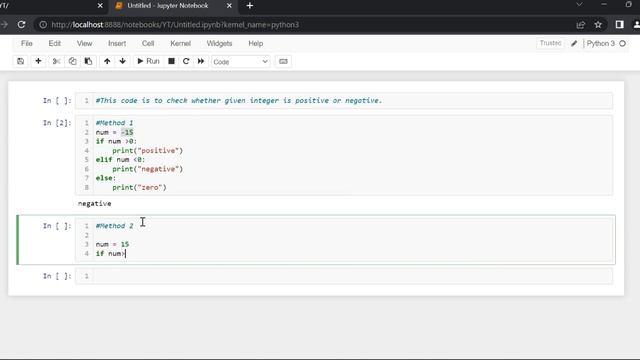Open the Widgets menu

219,44
